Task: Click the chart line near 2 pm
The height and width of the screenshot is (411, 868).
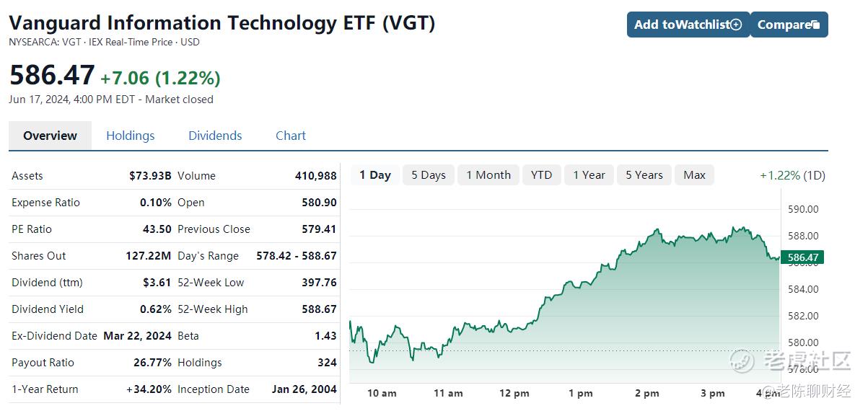Action: [647, 240]
